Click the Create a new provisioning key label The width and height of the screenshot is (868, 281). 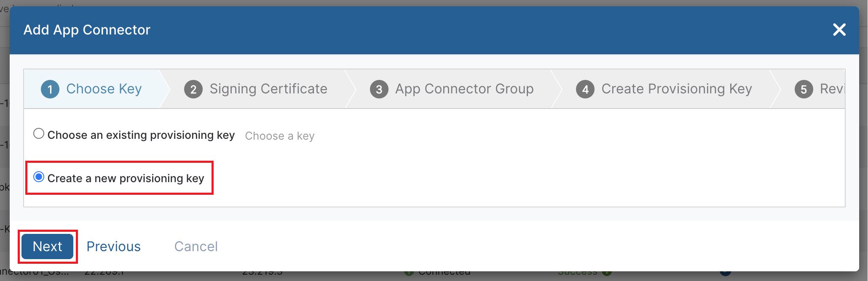point(126,178)
